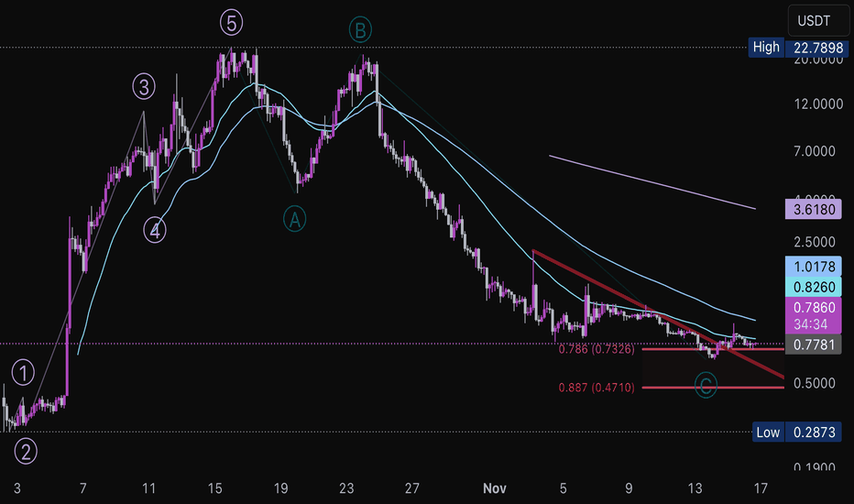The height and width of the screenshot is (504, 854).
Task: Select the circled wave 2 label
Action: coord(26,452)
